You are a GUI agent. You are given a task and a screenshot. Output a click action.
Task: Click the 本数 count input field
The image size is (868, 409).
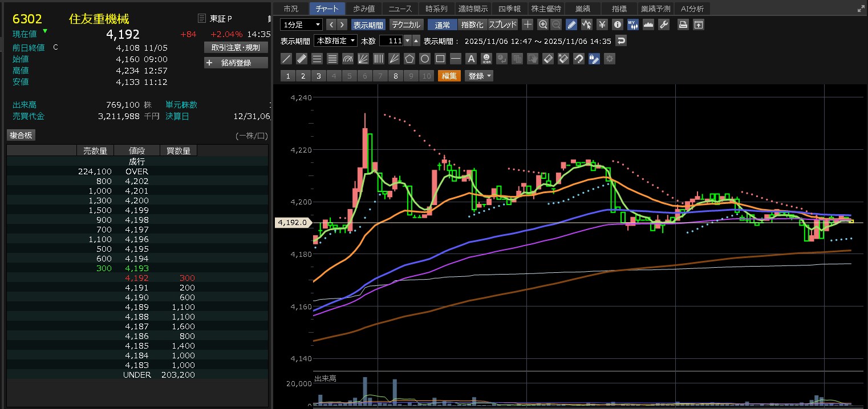coord(391,41)
